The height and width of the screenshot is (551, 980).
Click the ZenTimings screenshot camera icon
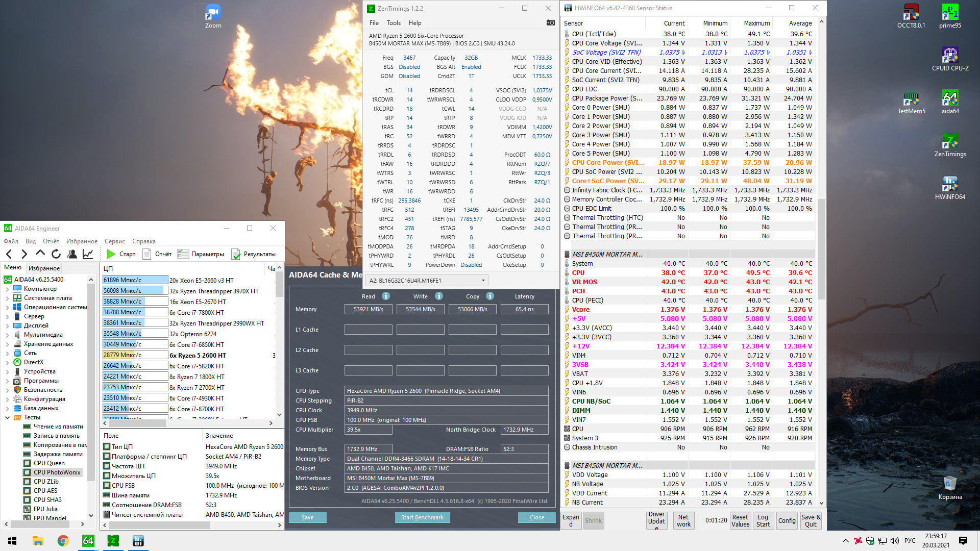pyautogui.click(x=550, y=22)
